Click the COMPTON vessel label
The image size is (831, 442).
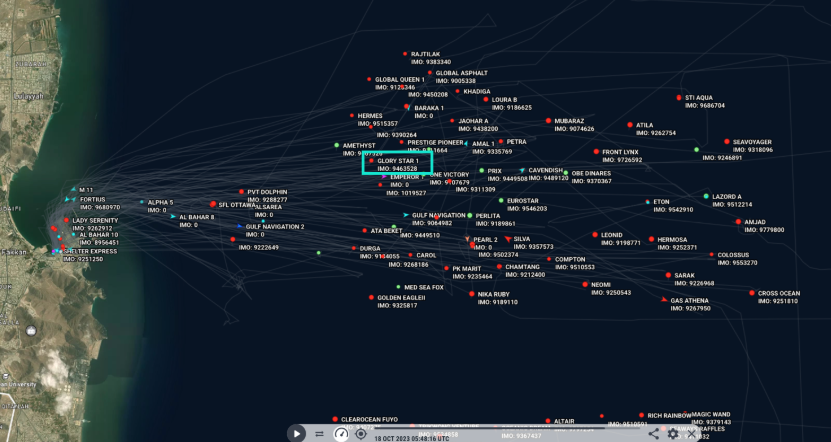570,260
